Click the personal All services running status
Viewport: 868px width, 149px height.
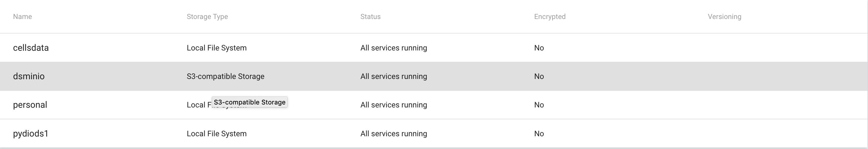[x=394, y=105]
